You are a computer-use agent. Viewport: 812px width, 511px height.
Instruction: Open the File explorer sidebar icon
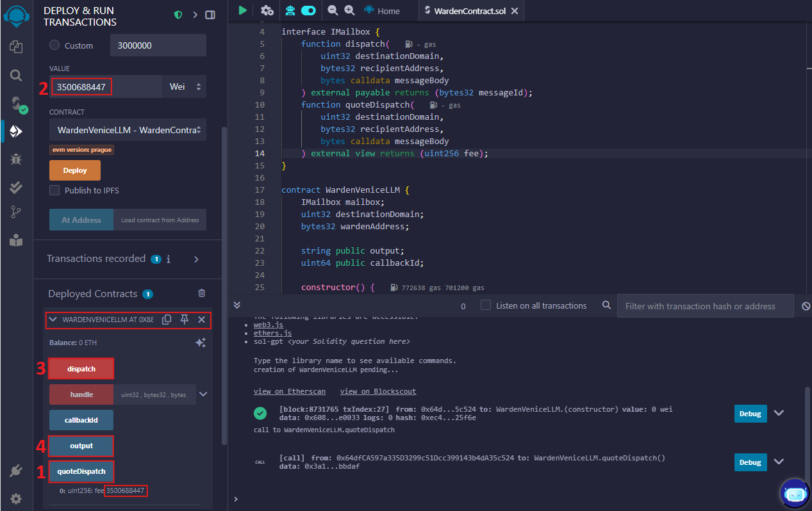click(x=16, y=47)
